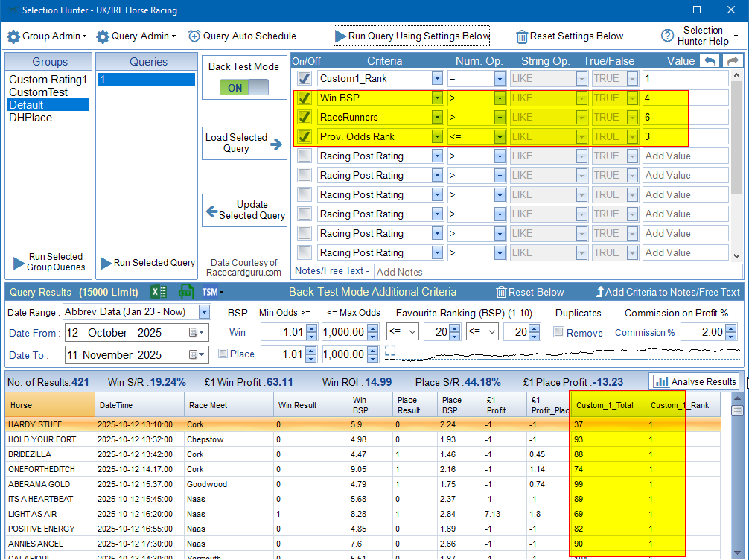Click the redo arrow beside Value header
The width and height of the screenshot is (749, 560).
pos(733,61)
